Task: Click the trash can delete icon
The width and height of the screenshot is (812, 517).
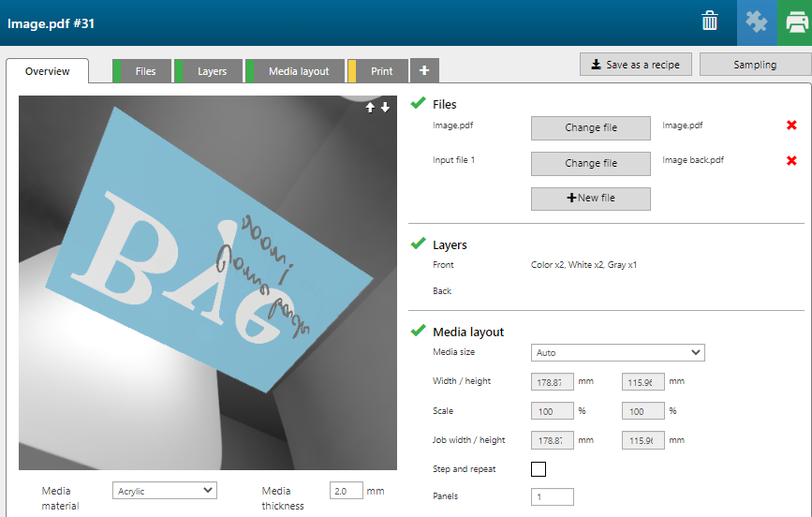Action: [x=711, y=22]
